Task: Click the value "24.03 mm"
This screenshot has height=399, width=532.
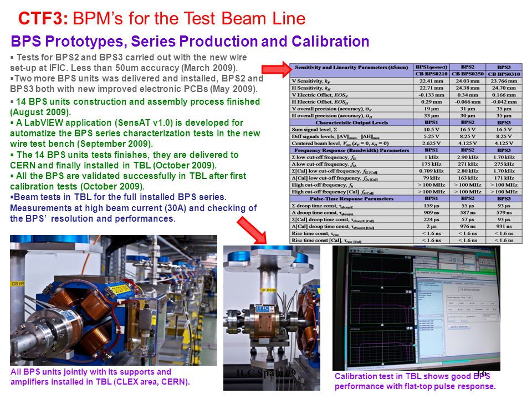Action: point(468,81)
